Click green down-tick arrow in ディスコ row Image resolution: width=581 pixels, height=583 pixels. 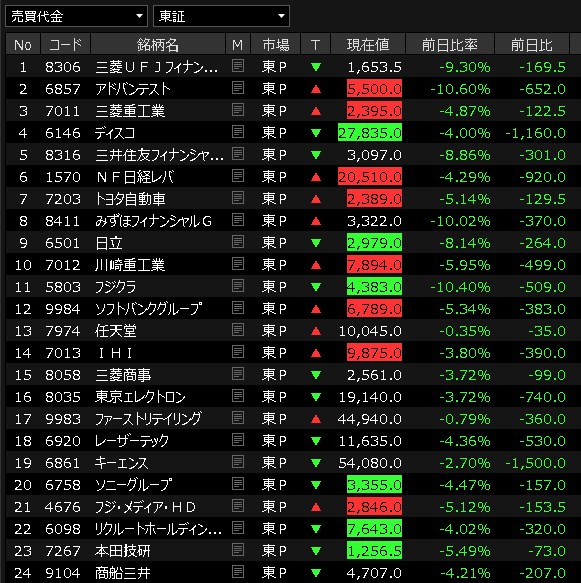(316, 133)
